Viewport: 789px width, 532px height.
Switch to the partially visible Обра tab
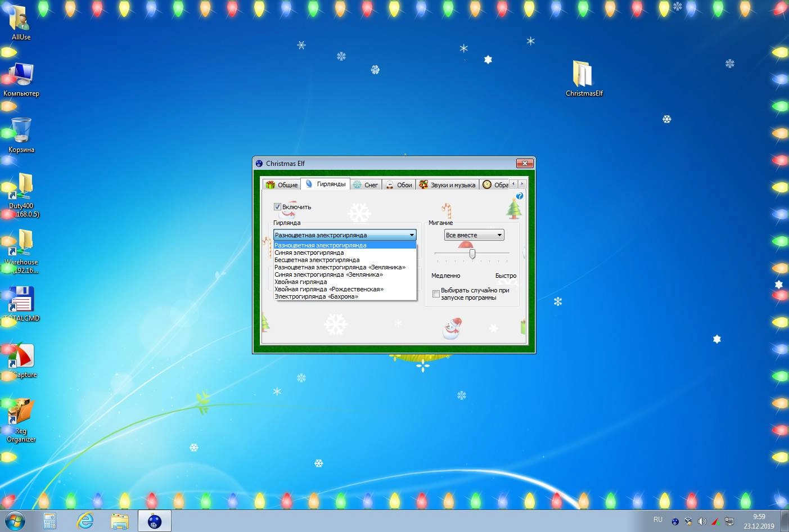pyautogui.click(x=495, y=184)
